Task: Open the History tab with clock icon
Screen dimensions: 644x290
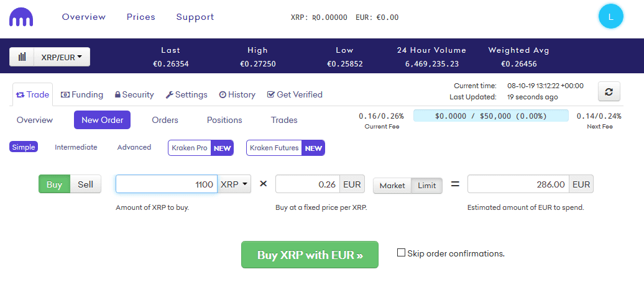Action: (x=237, y=95)
